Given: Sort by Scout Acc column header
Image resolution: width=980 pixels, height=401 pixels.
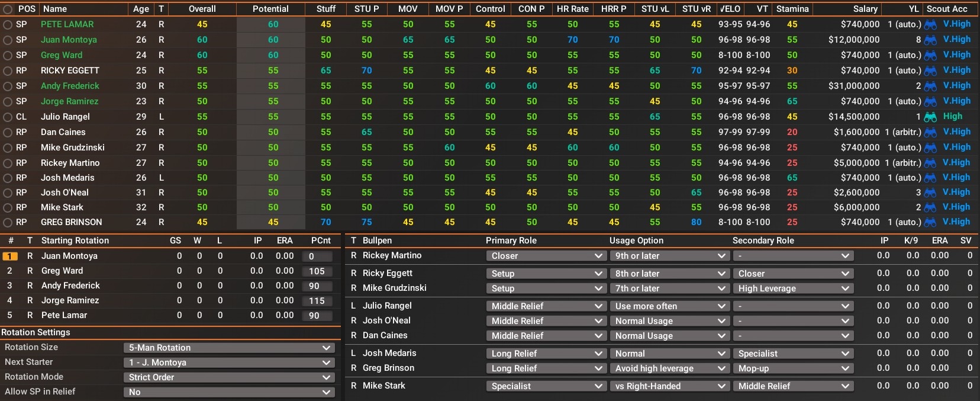Looking at the screenshot, I should pyautogui.click(x=947, y=9).
